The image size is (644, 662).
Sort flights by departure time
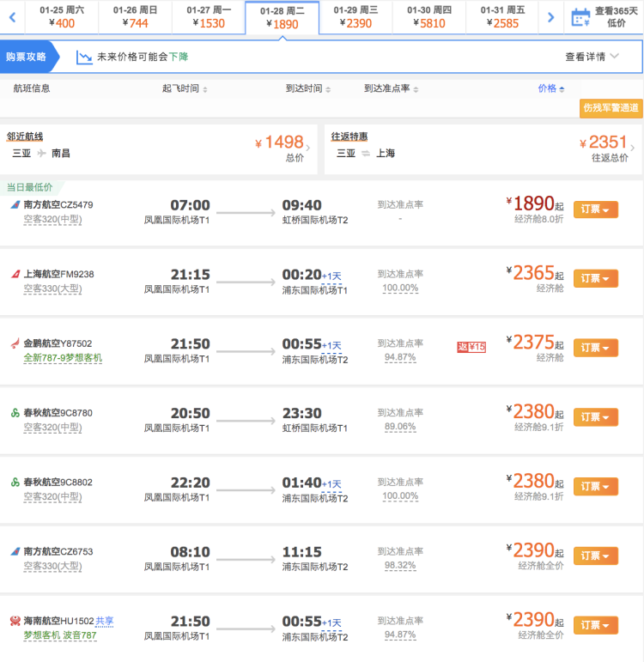[x=185, y=88]
